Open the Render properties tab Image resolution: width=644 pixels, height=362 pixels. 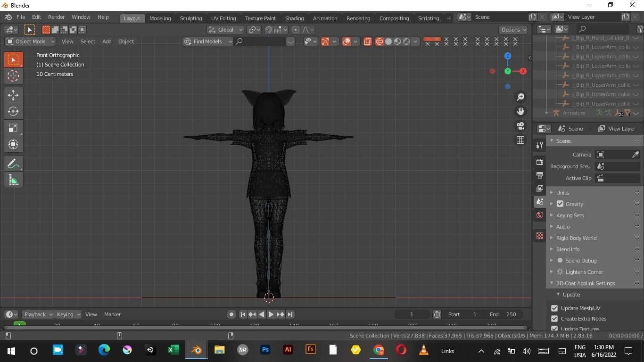tap(539, 162)
